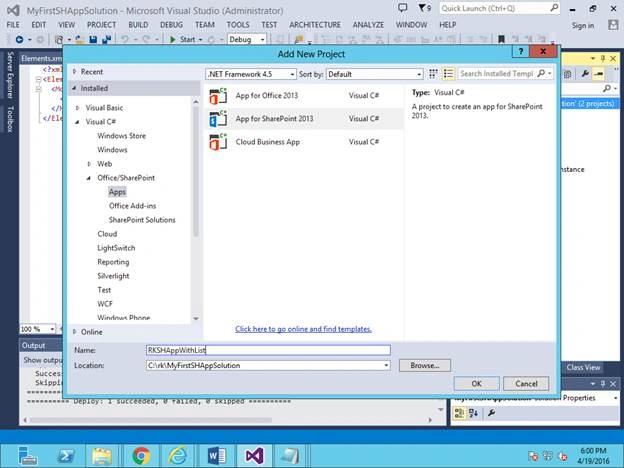Switch templates to medium icons list view

coord(448,74)
